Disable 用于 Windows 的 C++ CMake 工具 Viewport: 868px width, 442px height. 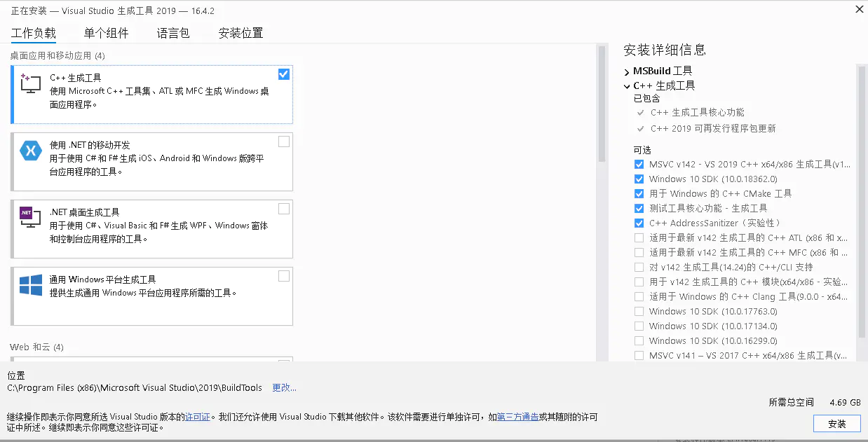coord(639,193)
